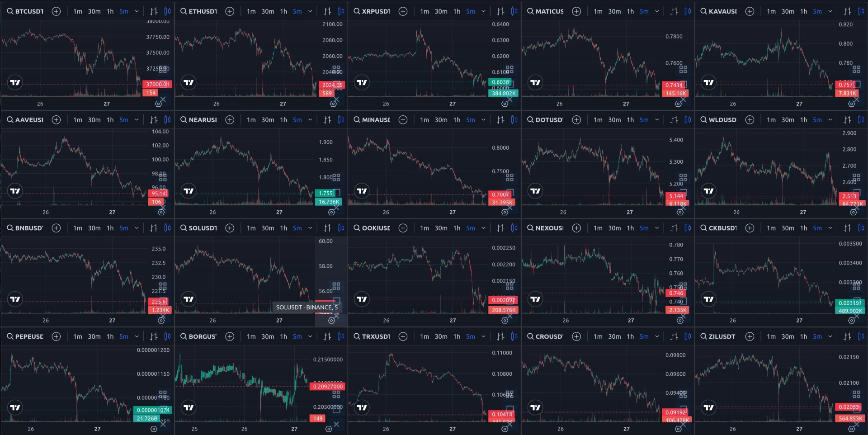Viewport: 868px width, 435px height.
Task: Add a compare symbol to ETHUSDT chart
Action: [x=230, y=11]
